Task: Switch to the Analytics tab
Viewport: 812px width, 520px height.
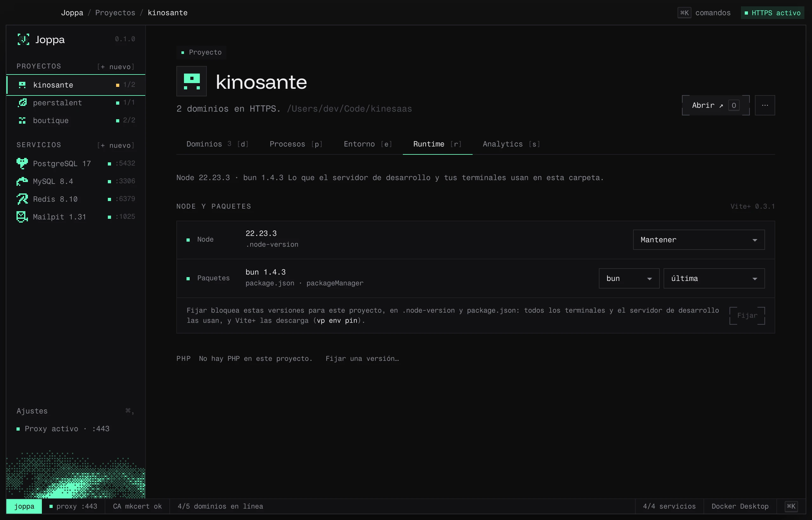Action: click(x=511, y=144)
